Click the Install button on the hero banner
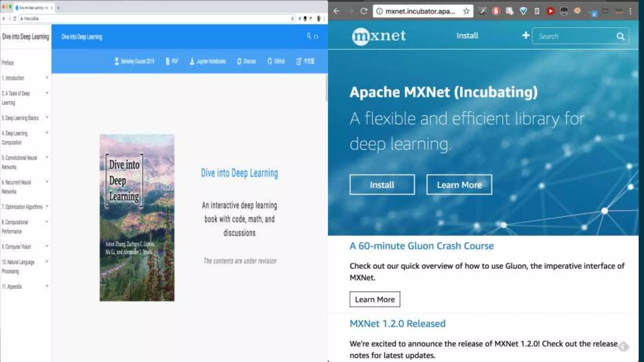The image size is (644, 362). (382, 185)
